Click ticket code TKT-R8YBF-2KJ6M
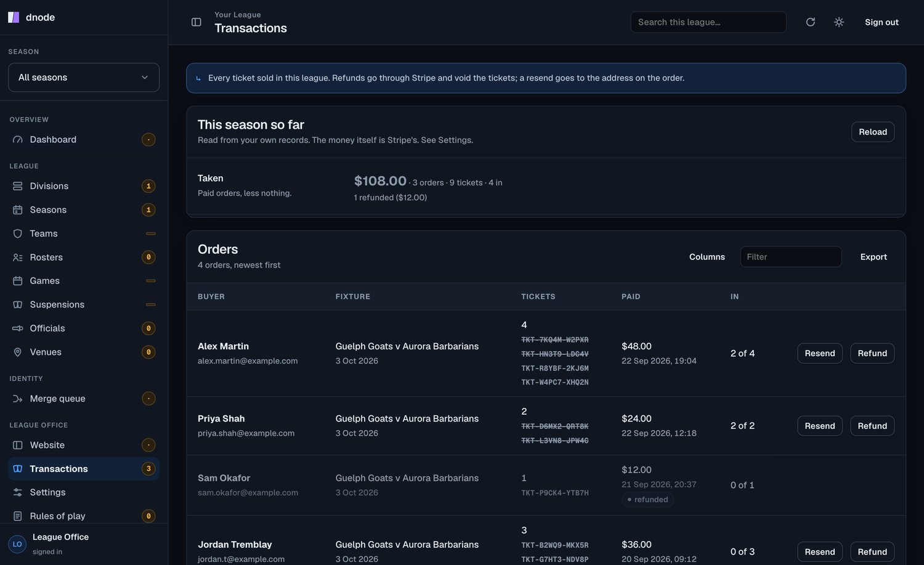 555,368
